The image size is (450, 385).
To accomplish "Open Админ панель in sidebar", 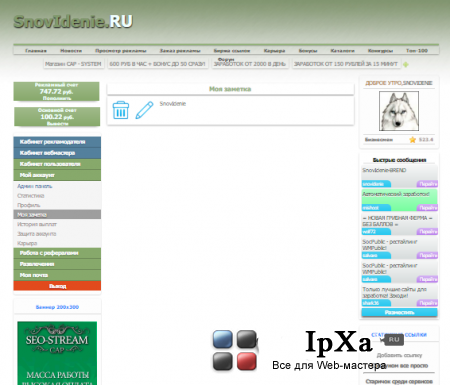I will pyautogui.click(x=35, y=186).
